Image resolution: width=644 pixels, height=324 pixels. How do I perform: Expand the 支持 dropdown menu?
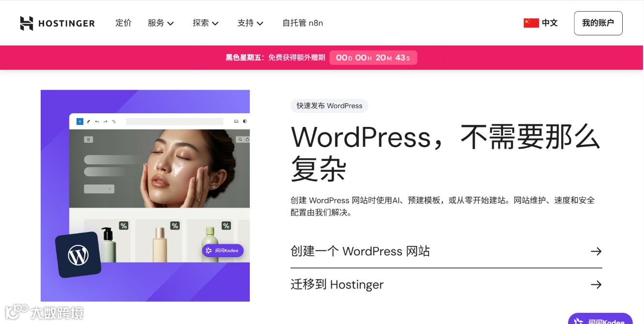pos(250,23)
